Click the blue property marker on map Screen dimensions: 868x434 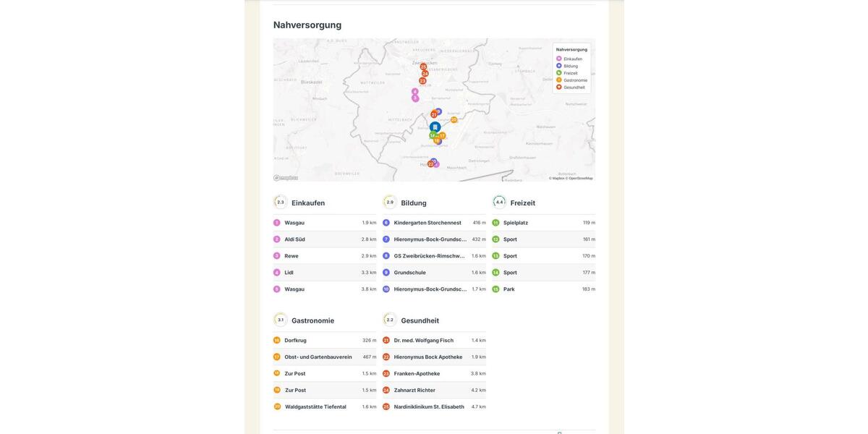(x=435, y=127)
